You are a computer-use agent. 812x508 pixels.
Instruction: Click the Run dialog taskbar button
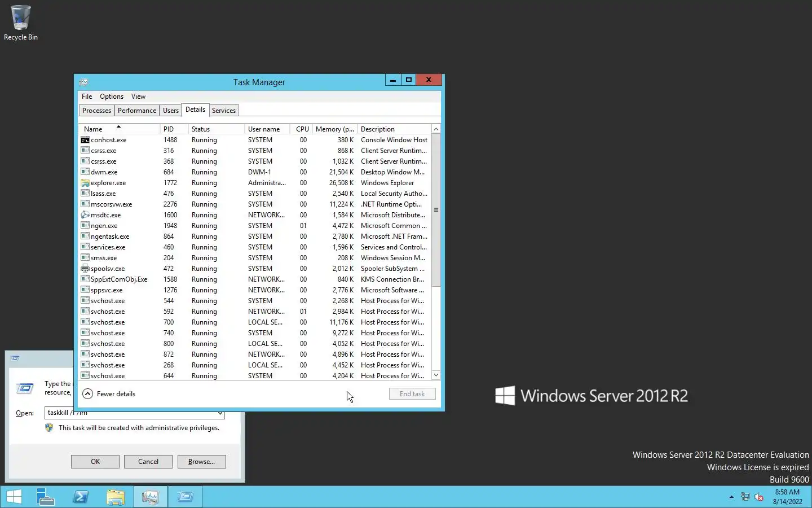pyautogui.click(x=185, y=497)
